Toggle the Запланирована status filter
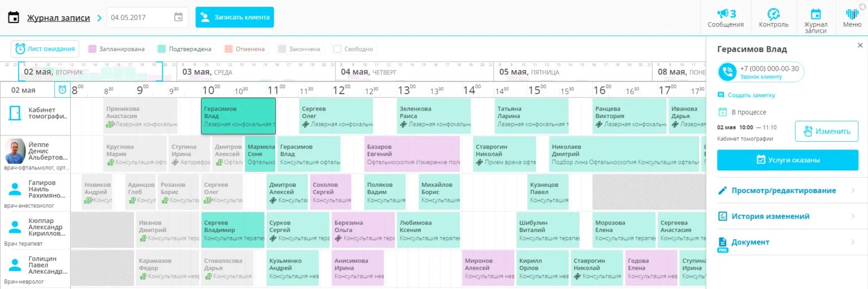This screenshot has height=289, width=868. coord(117,49)
